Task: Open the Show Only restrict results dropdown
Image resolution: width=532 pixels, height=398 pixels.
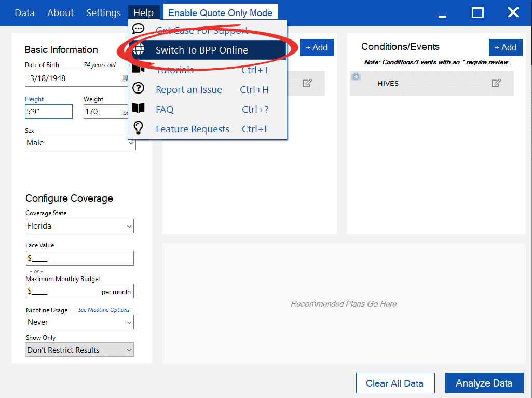Action: click(79, 350)
